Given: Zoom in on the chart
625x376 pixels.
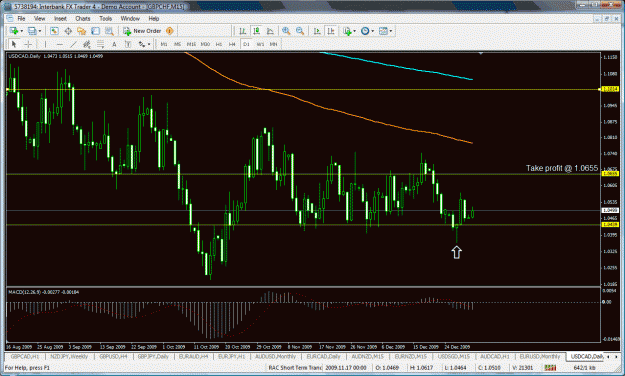Looking at the screenshot, I should pos(286,31).
